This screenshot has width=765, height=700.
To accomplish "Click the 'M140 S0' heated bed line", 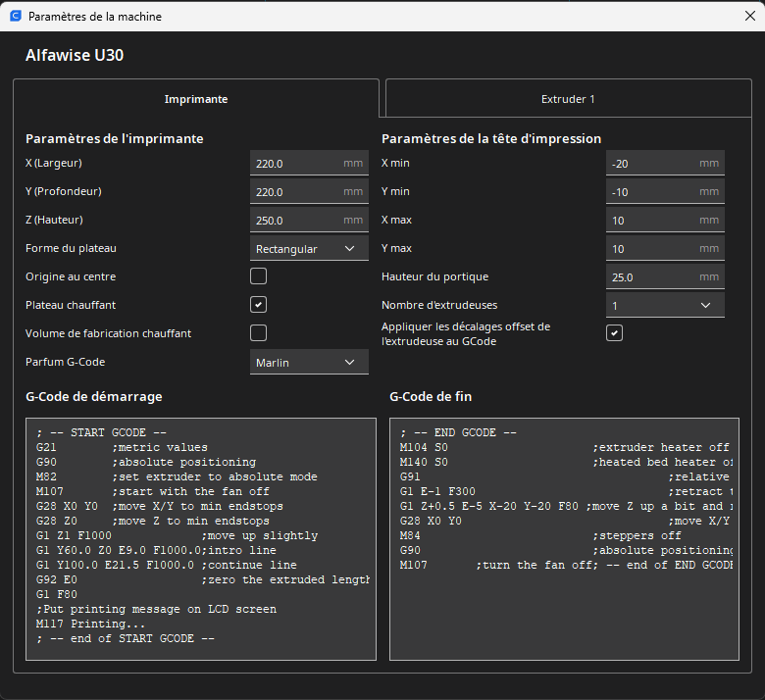I will 566,462.
